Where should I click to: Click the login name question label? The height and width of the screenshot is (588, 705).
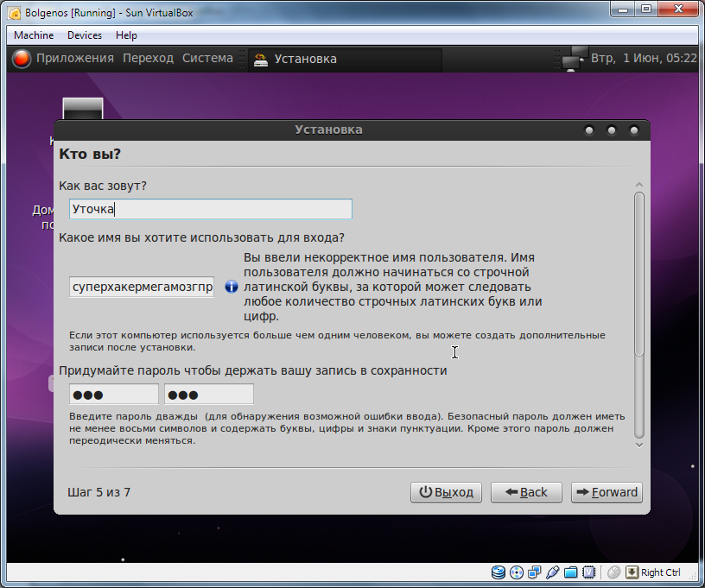pyautogui.click(x=202, y=237)
